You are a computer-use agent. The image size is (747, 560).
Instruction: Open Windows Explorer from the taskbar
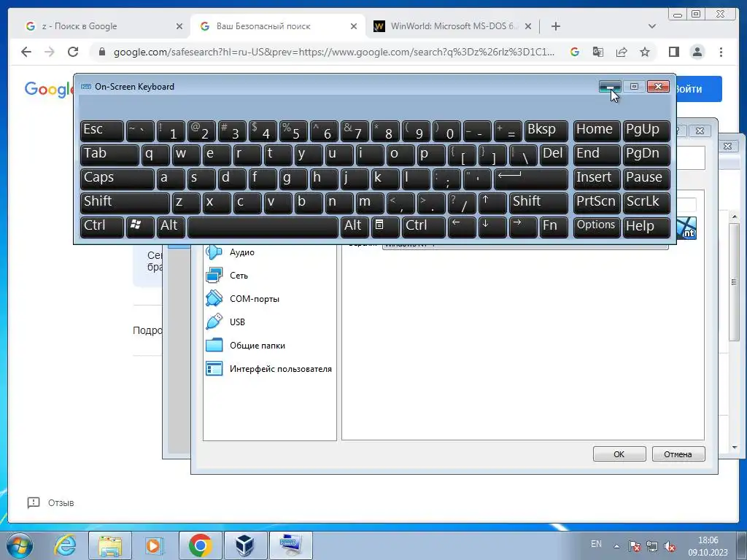click(x=110, y=545)
